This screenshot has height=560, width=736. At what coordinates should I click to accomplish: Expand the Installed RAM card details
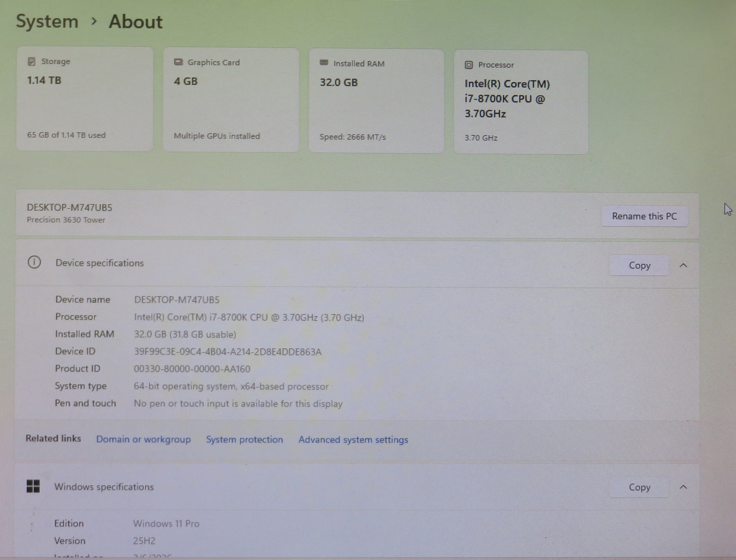[376, 101]
